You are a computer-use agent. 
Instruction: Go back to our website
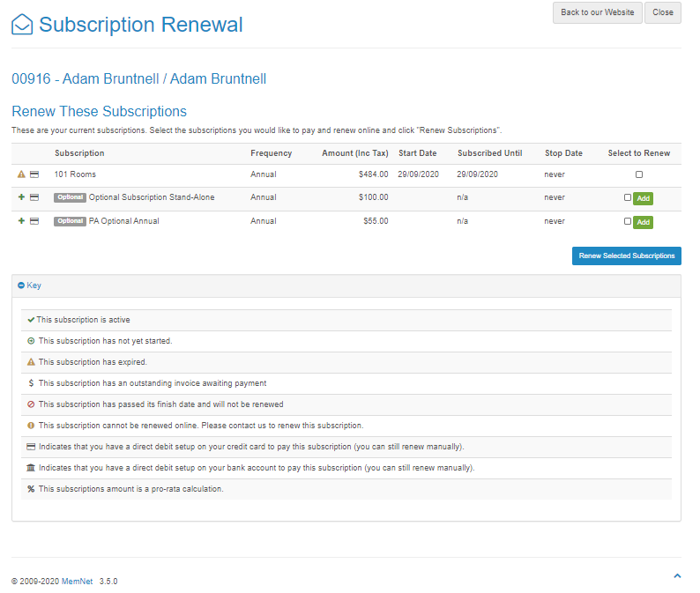click(597, 12)
